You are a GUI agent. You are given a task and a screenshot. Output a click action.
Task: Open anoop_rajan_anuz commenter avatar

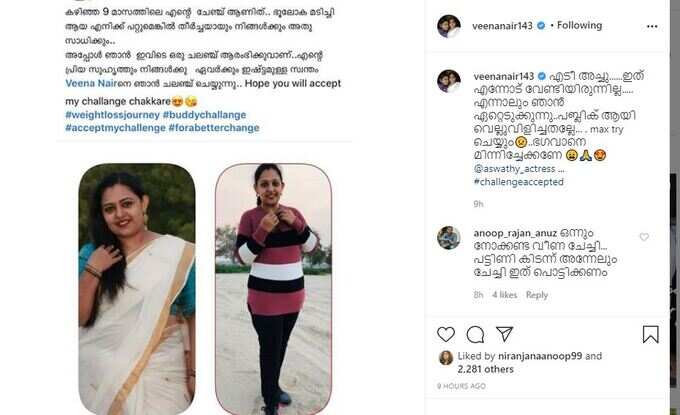[x=449, y=238]
